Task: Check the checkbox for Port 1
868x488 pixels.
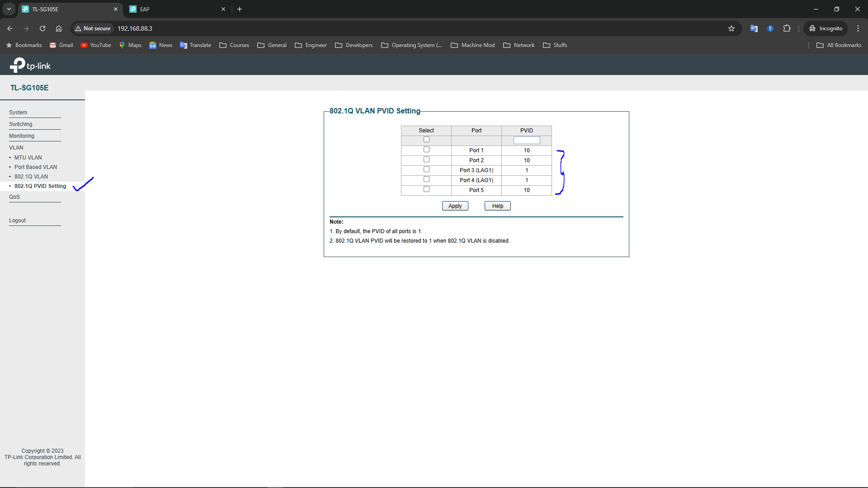Action: [x=426, y=149]
